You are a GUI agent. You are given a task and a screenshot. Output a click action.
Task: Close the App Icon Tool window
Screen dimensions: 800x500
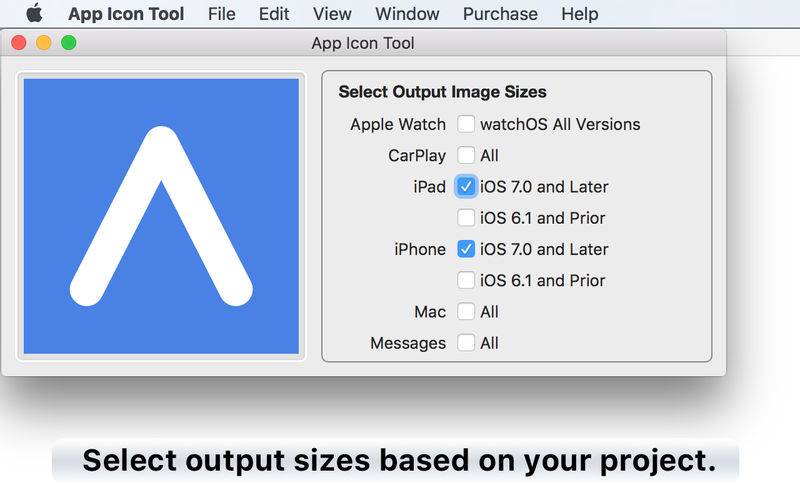click(19, 43)
